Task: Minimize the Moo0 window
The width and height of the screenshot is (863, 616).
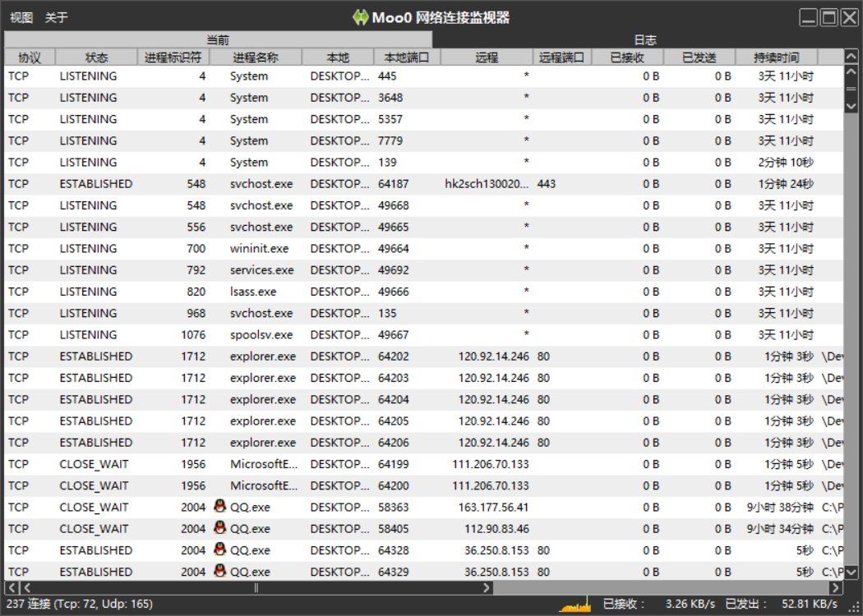Action: pyautogui.click(x=808, y=17)
